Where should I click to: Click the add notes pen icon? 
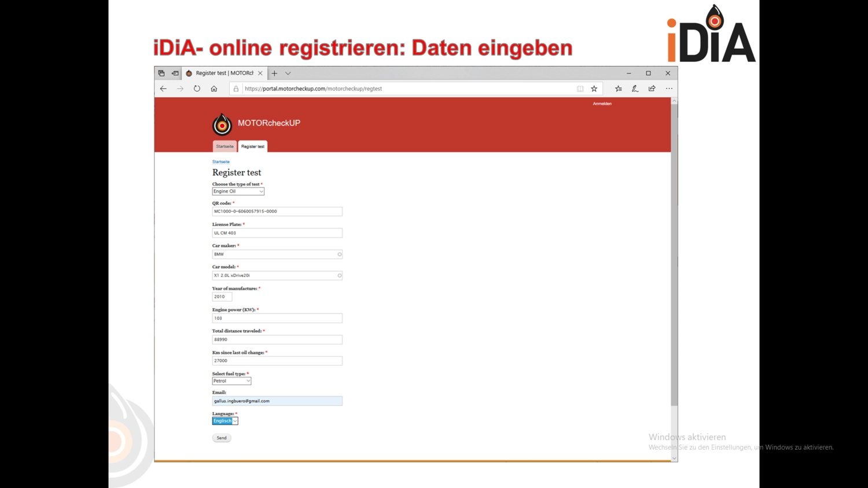635,88
